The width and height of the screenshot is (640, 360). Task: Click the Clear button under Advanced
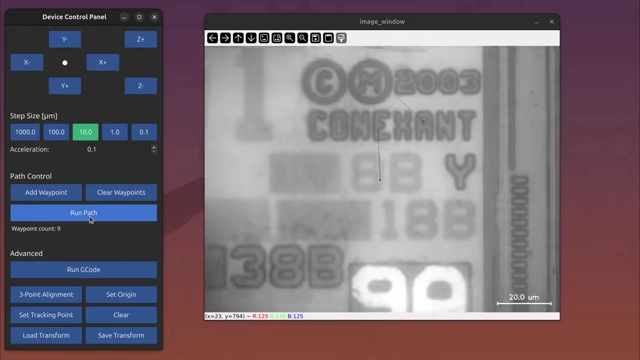(x=121, y=315)
